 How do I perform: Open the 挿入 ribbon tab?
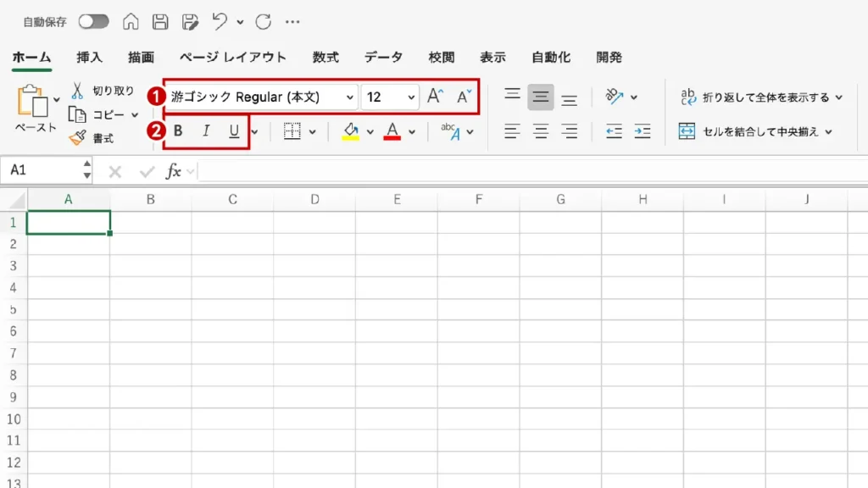pos(89,58)
